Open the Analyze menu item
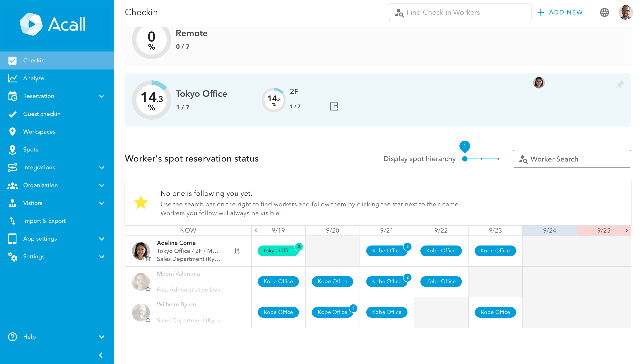The width and height of the screenshot is (642, 364). 33,78
